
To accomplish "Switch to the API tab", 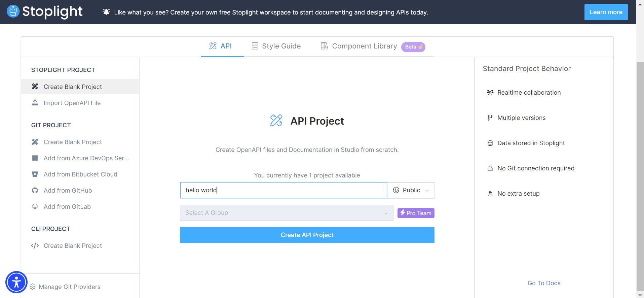I will point(222,46).
